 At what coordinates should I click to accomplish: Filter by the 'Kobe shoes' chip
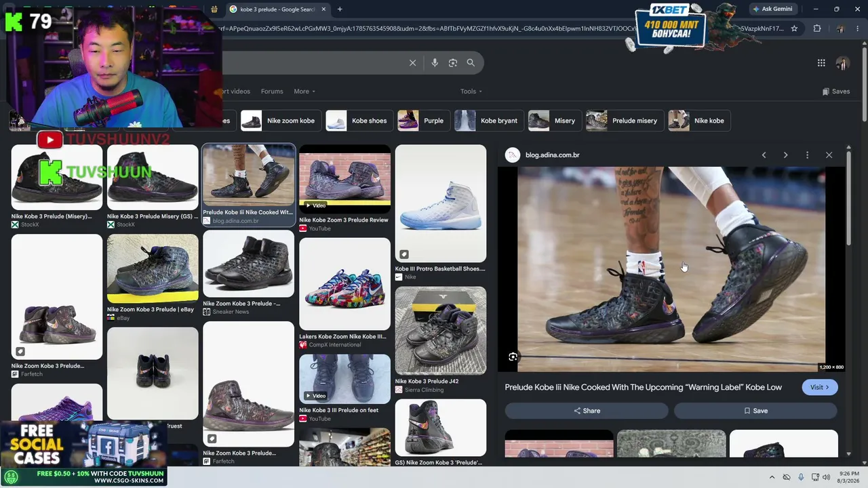(x=358, y=121)
